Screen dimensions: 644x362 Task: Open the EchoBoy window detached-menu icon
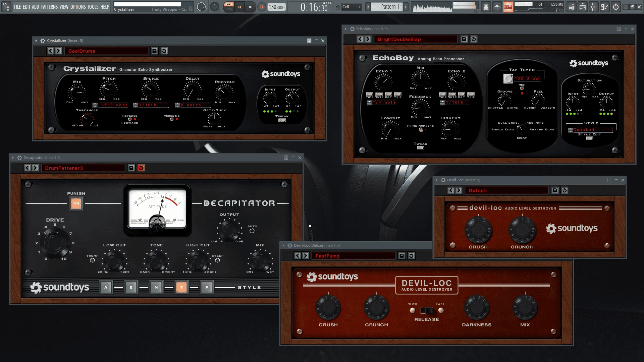(x=619, y=29)
